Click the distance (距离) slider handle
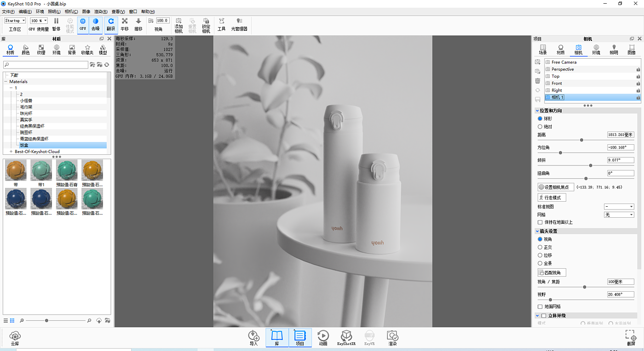 click(x=581, y=140)
